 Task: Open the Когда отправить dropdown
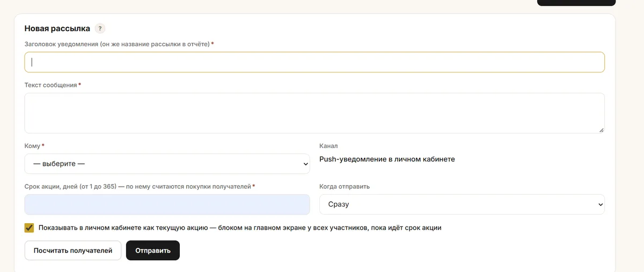(x=462, y=204)
